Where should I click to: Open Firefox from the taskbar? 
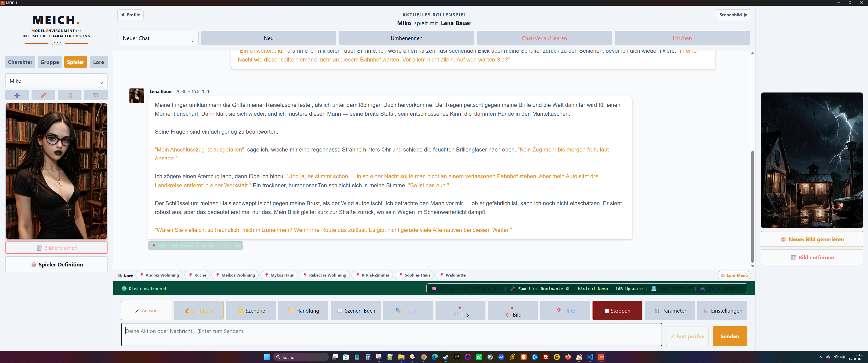[x=568, y=357]
